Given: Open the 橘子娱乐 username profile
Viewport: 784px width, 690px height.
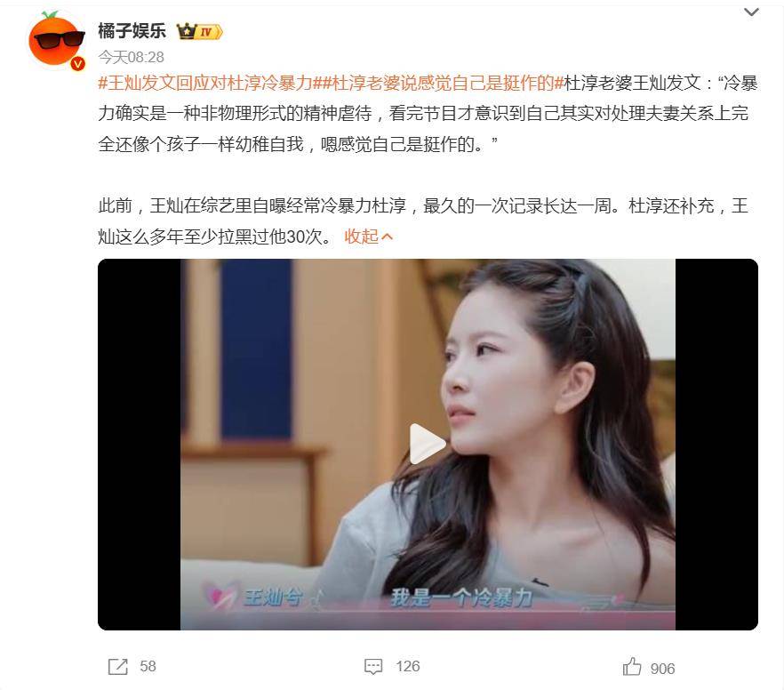Looking at the screenshot, I should coord(132,31).
